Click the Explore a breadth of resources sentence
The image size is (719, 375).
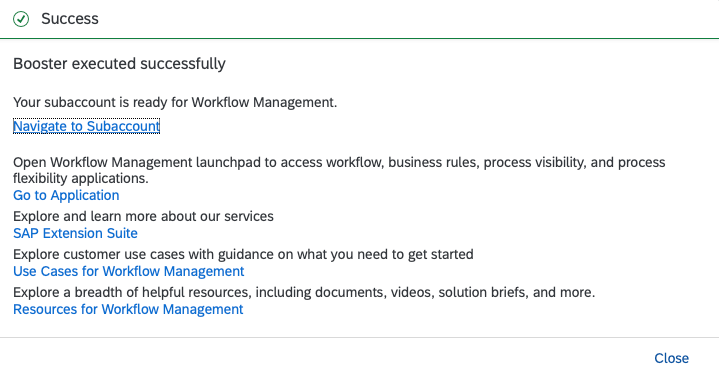tap(304, 292)
